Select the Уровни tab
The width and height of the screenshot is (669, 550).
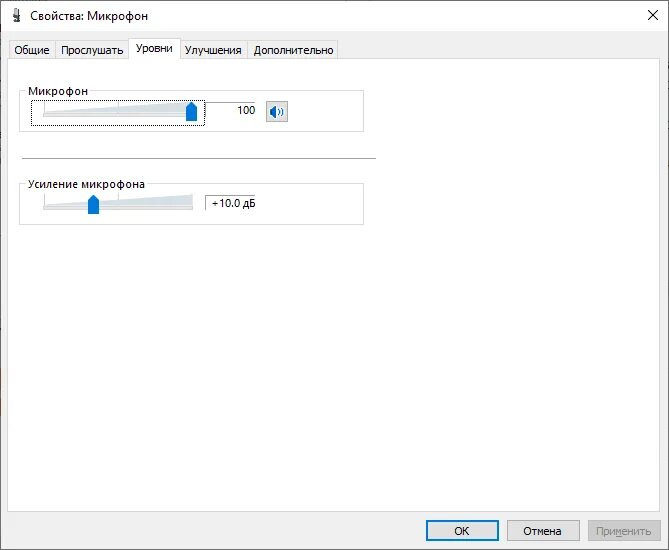pos(154,49)
